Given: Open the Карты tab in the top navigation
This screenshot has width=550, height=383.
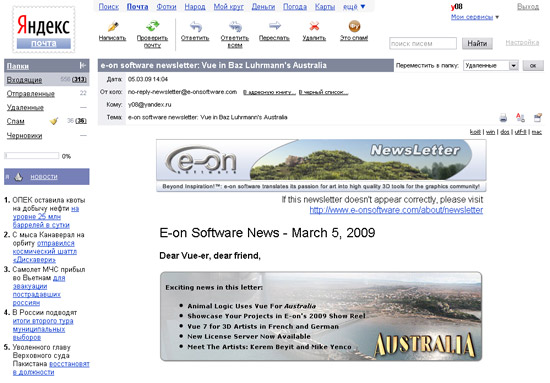Looking at the screenshot, I should click(325, 7).
